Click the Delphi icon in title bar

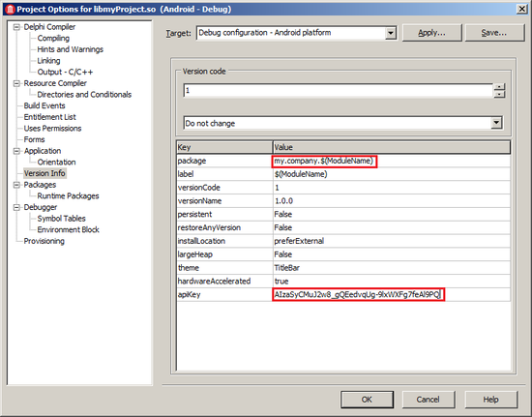(10, 9)
